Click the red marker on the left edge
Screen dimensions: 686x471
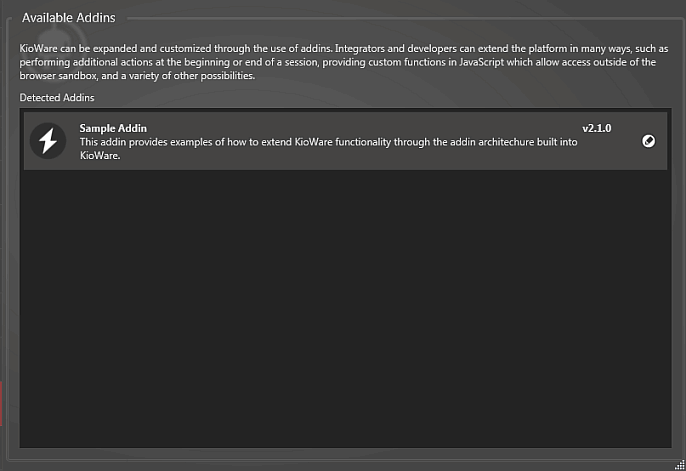coord(1,403)
